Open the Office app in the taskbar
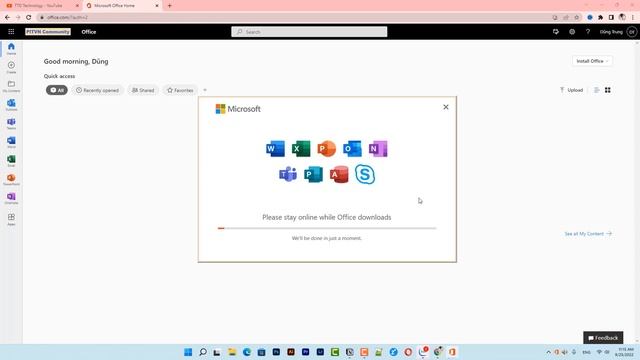The height and width of the screenshot is (360, 640). coord(452,352)
